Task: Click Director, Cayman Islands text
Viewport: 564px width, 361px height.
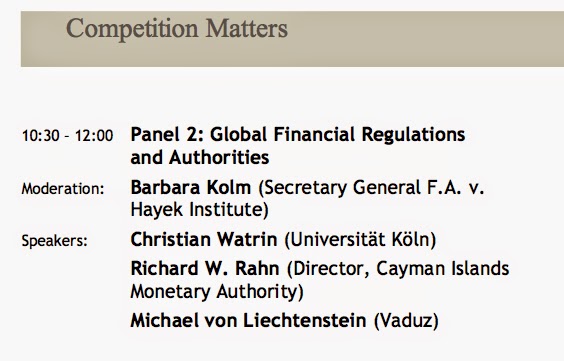Action: tap(398, 269)
